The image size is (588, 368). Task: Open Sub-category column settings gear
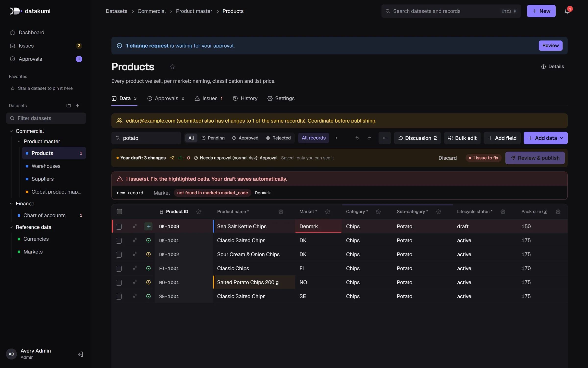click(x=439, y=212)
